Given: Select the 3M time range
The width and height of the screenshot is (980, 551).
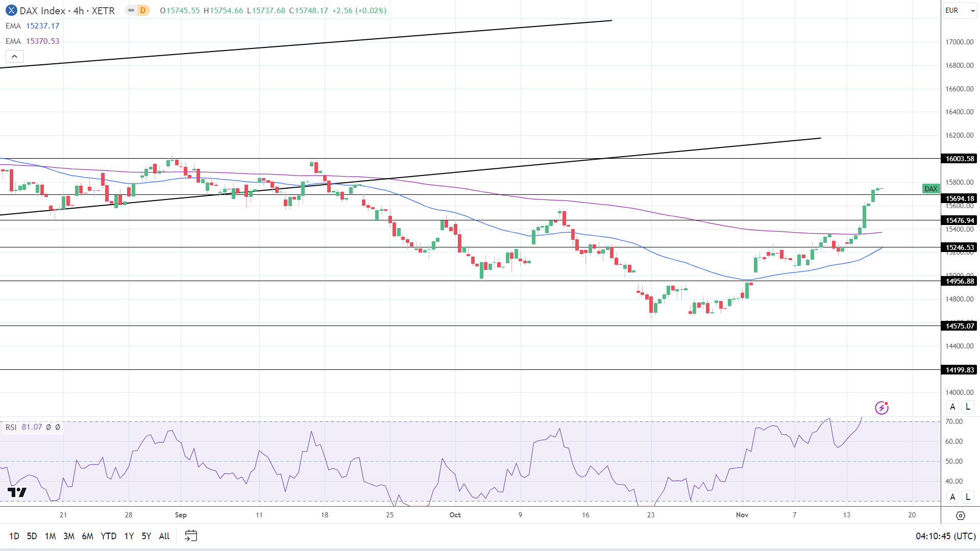Looking at the screenshot, I should pyautogui.click(x=69, y=536).
